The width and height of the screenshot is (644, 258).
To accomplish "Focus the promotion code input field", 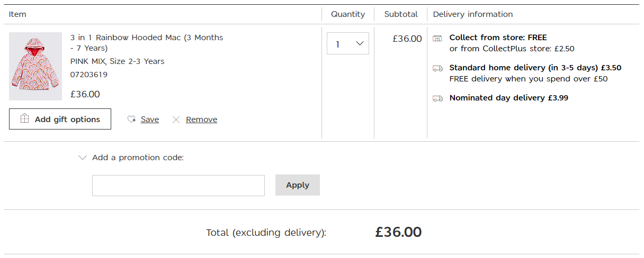I will click(x=178, y=186).
